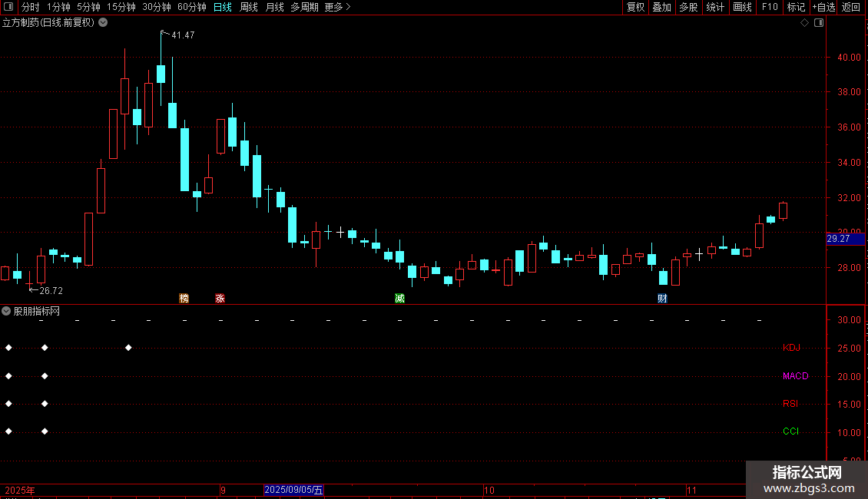Click the 股朋指标网 indicator name
The width and height of the screenshot is (868, 499).
point(37,312)
